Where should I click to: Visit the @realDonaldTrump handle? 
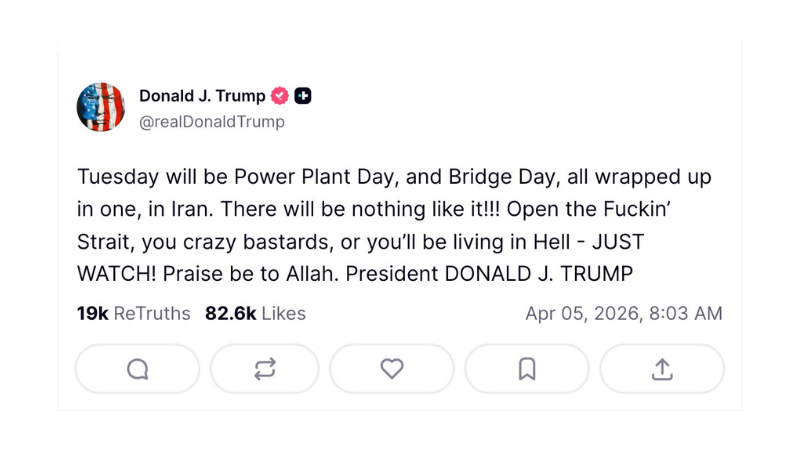[212, 122]
